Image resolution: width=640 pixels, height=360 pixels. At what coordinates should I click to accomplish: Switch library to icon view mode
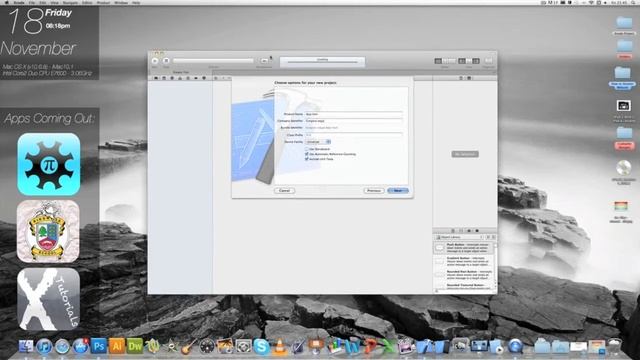[x=489, y=237]
